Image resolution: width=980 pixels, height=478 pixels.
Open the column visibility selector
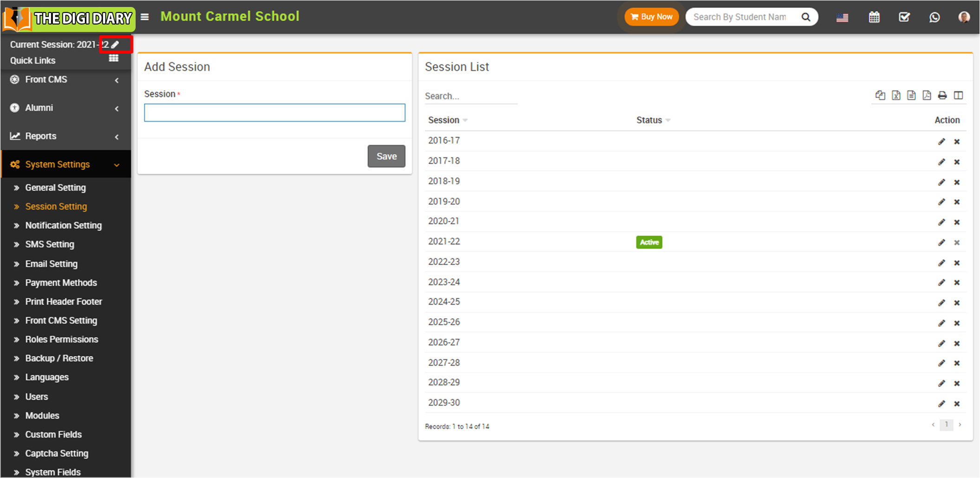point(958,96)
